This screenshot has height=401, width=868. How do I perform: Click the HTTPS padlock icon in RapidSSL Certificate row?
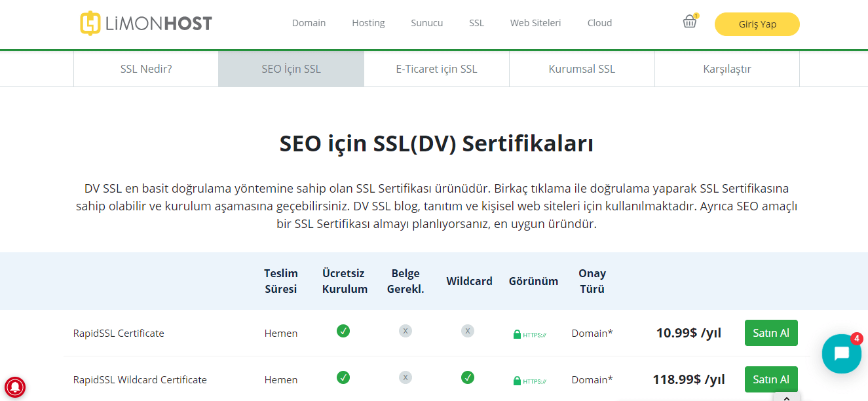click(529, 334)
